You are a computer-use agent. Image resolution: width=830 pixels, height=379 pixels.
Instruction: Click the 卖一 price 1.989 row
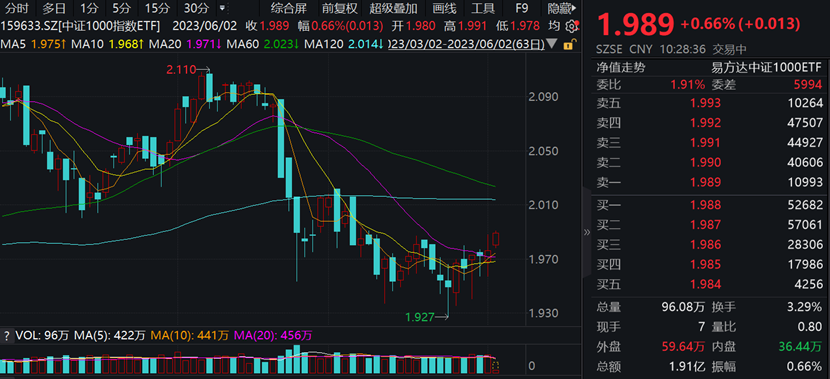(x=709, y=182)
